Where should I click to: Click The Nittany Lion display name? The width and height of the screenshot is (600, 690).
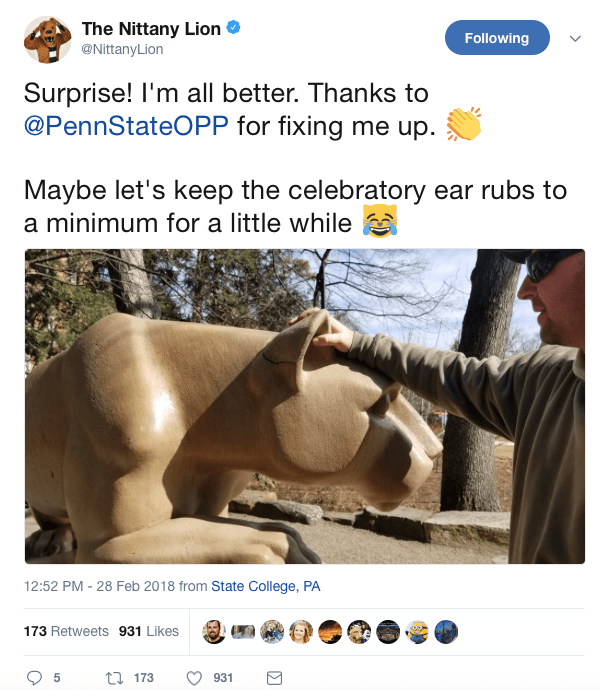150,29
